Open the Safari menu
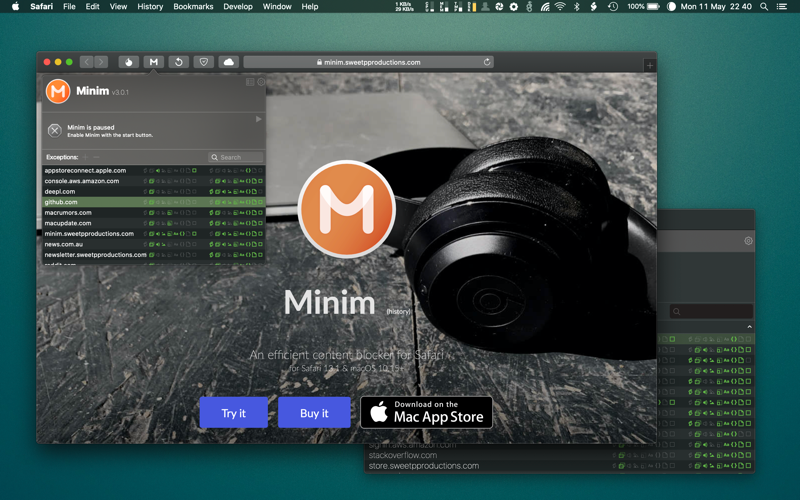 [x=41, y=6]
